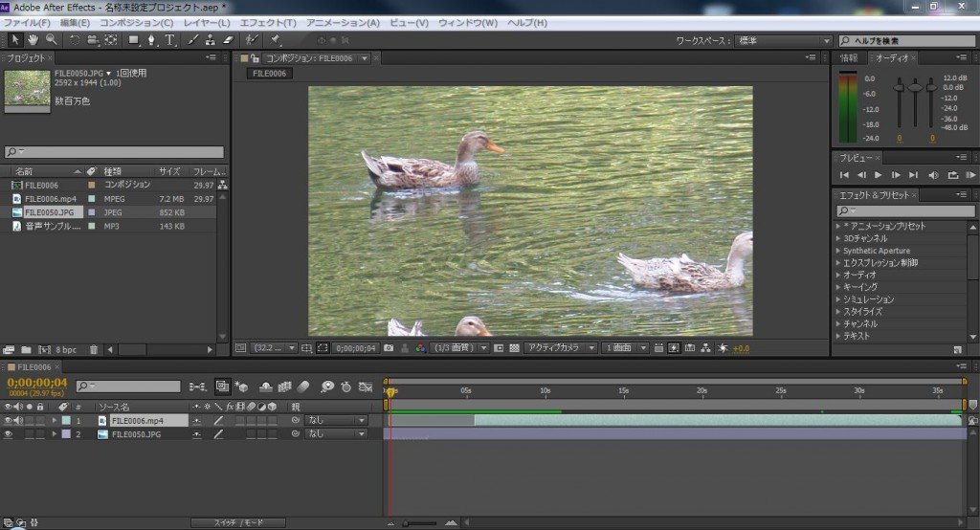
Task: Search in Effects & Presets field
Action: 905,210
